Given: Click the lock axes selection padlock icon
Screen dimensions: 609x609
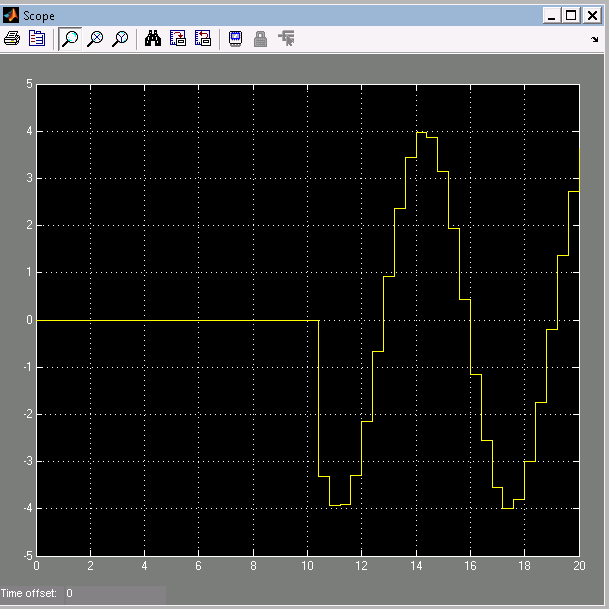Looking at the screenshot, I should coord(260,39).
